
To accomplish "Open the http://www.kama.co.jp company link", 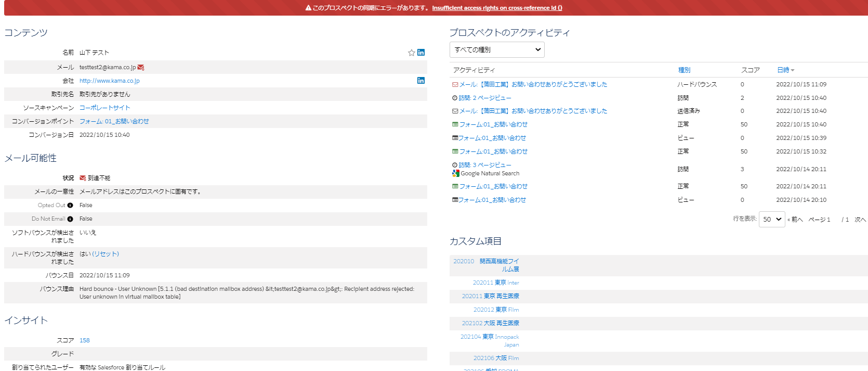I will [110, 81].
